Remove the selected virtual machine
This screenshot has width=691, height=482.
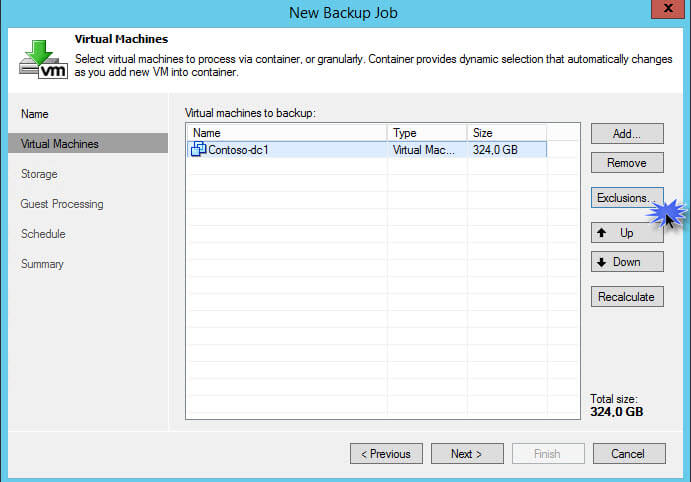click(x=627, y=163)
